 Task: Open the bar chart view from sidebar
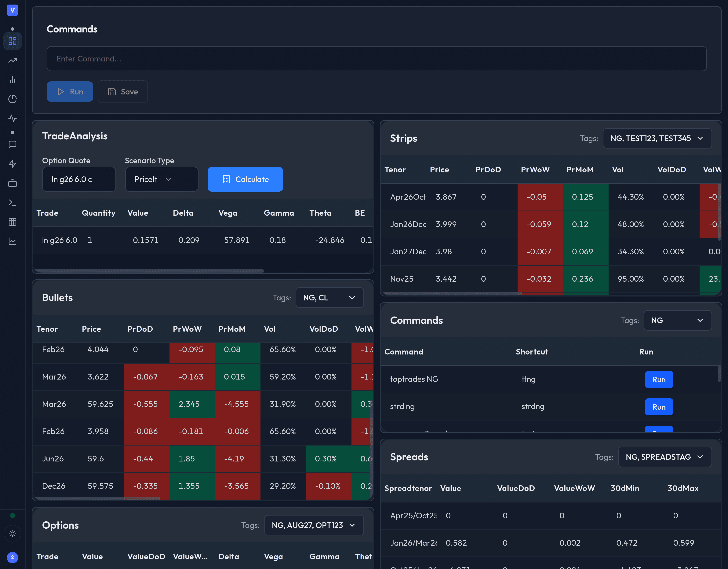12,80
